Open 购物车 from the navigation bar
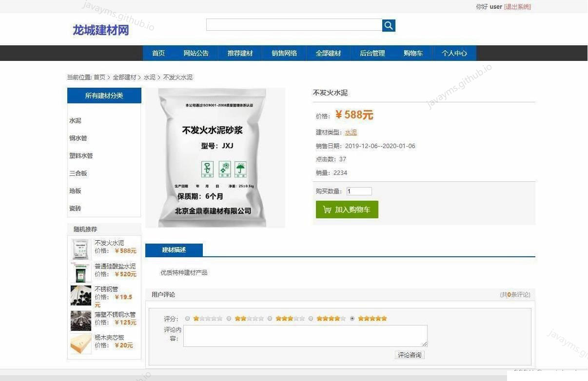This screenshot has width=588, height=381. (413, 53)
